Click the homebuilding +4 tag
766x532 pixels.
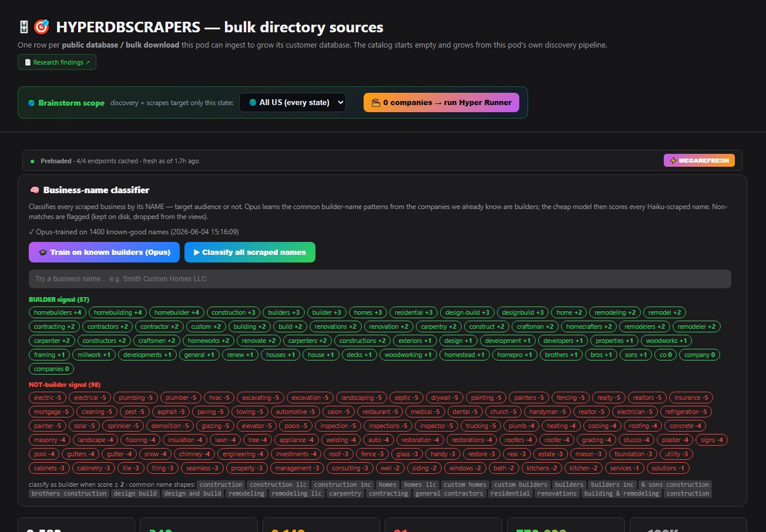pos(117,312)
